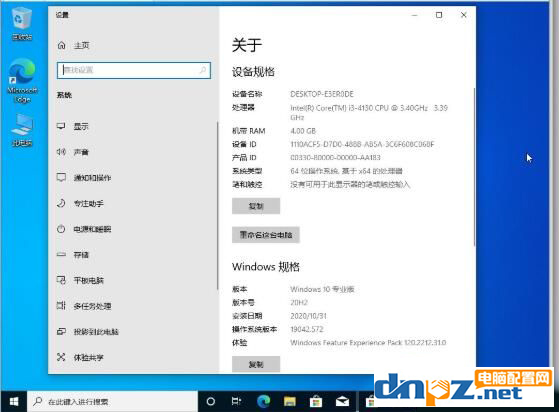Click the 操作系统版本 label
The height and width of the screenshot is (412, 559).
click(x=255, y=329)
